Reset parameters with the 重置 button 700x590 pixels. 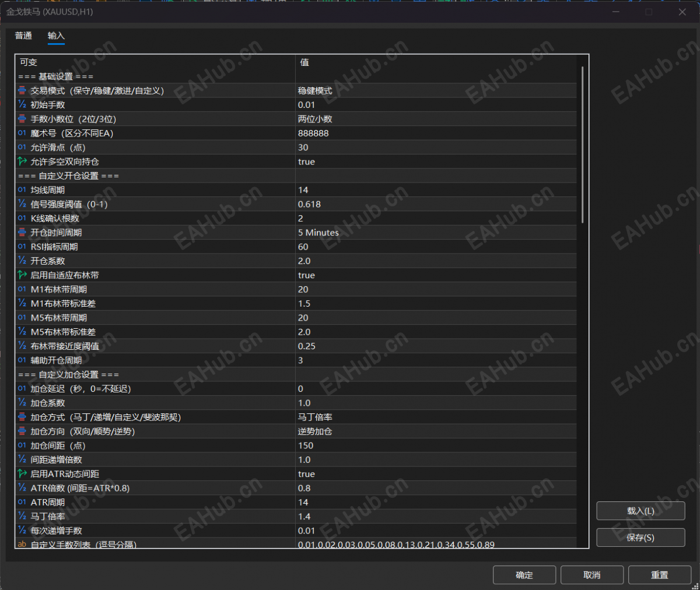(660, 575)
